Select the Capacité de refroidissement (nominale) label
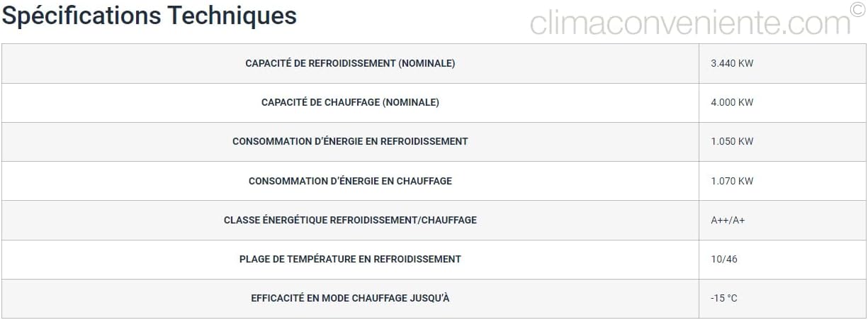 click(350, 63)
